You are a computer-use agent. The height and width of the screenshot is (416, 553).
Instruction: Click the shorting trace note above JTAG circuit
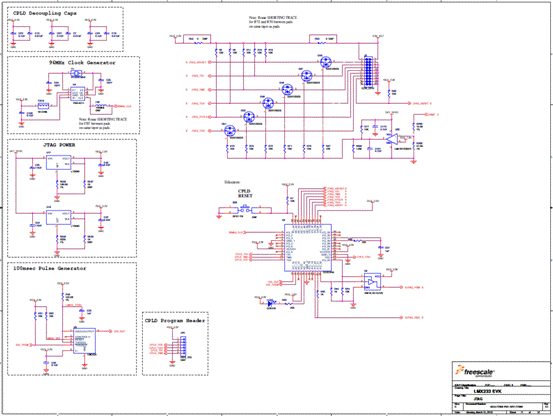pyautogui.click(x=273, y=22)
